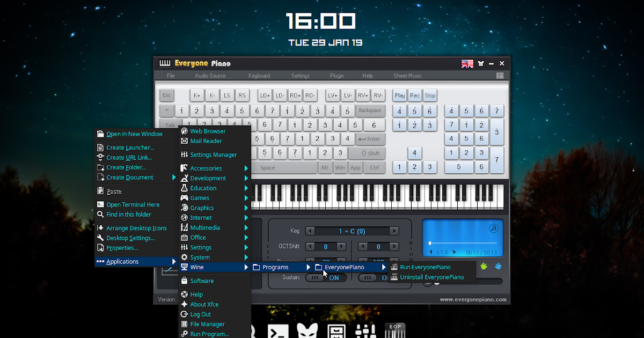The image size is (644, 338).
Task: Open the Audio Source menu
Action: pos(210,76)
